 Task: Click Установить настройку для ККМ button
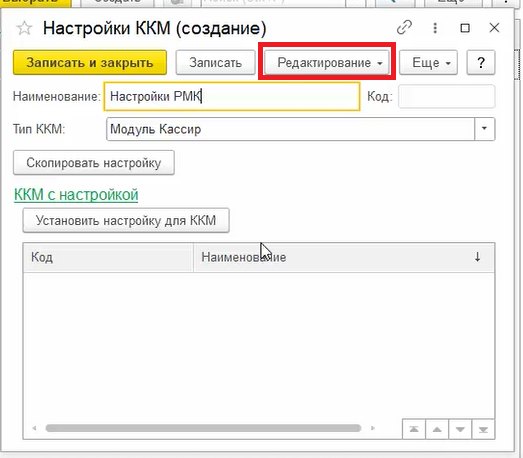[126, 220]
